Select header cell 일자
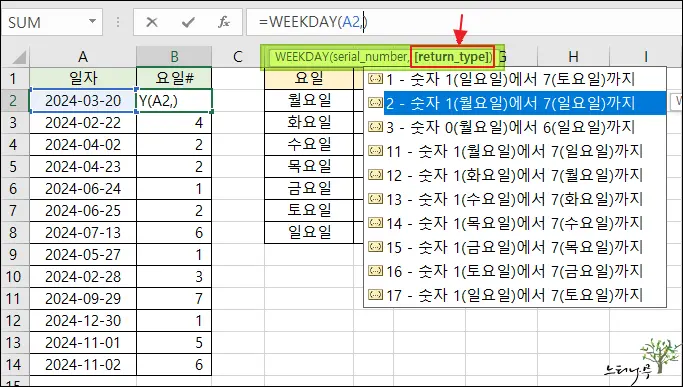This screenshot has width=683, height=387. [x=83, y=78]
